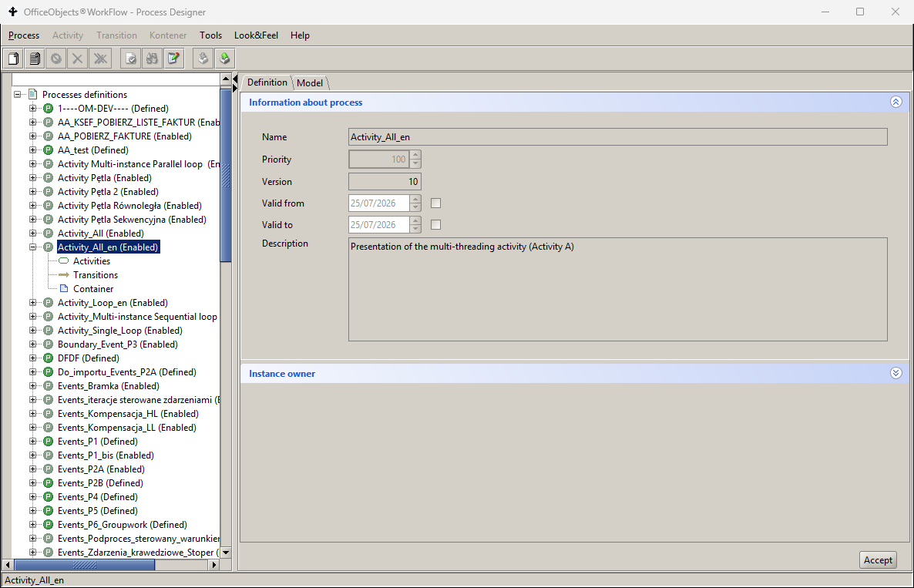This screenshot has height=588, width=914.
Task: Open the Tools menu
Action: (x=210, y=35)
